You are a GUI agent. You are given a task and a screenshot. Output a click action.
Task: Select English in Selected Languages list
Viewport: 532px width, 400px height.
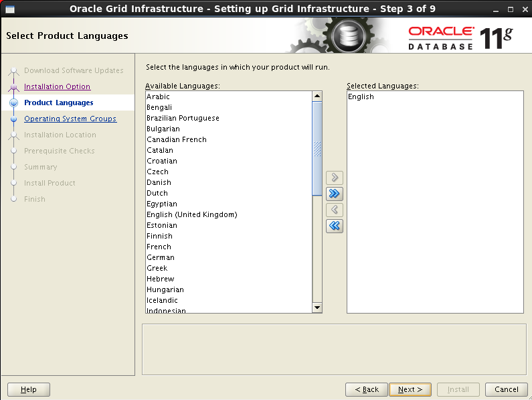point(435,96)
